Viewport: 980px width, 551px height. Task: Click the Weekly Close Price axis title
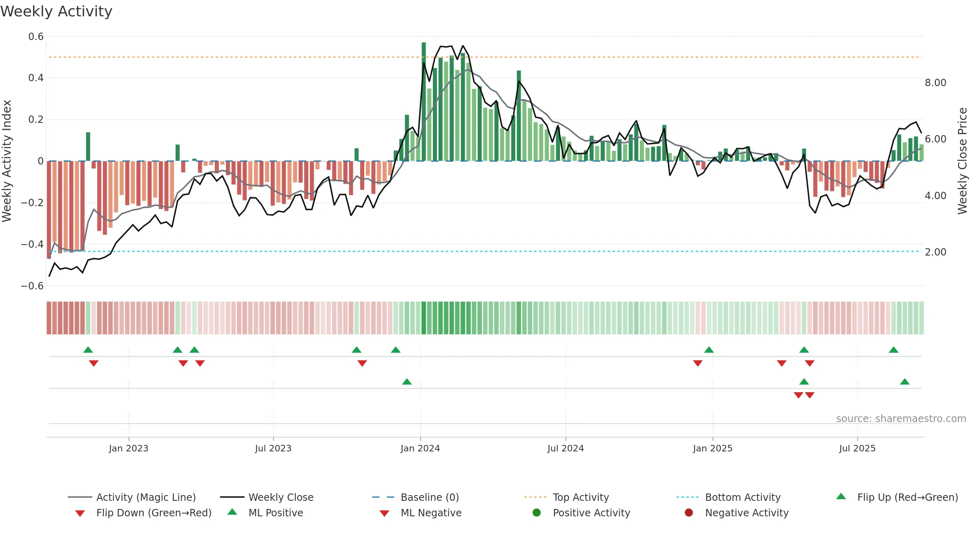click(x=962, y=161)
